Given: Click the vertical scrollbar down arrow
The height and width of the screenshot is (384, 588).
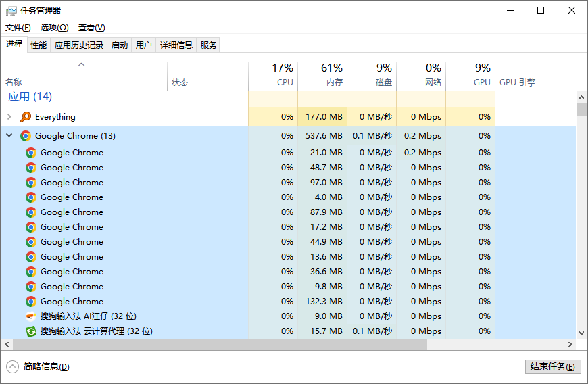Looking at the screenshot, I should (581, 333).
